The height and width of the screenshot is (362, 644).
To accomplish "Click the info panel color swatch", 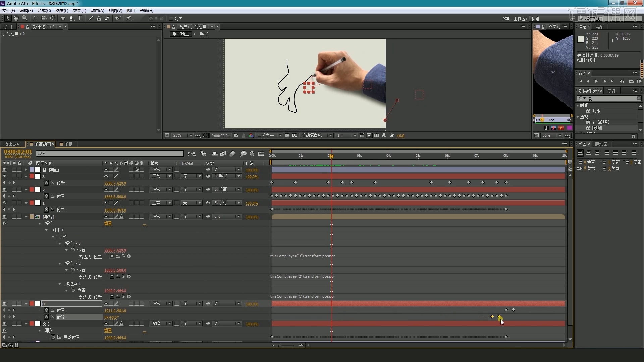I will (581, 40).
